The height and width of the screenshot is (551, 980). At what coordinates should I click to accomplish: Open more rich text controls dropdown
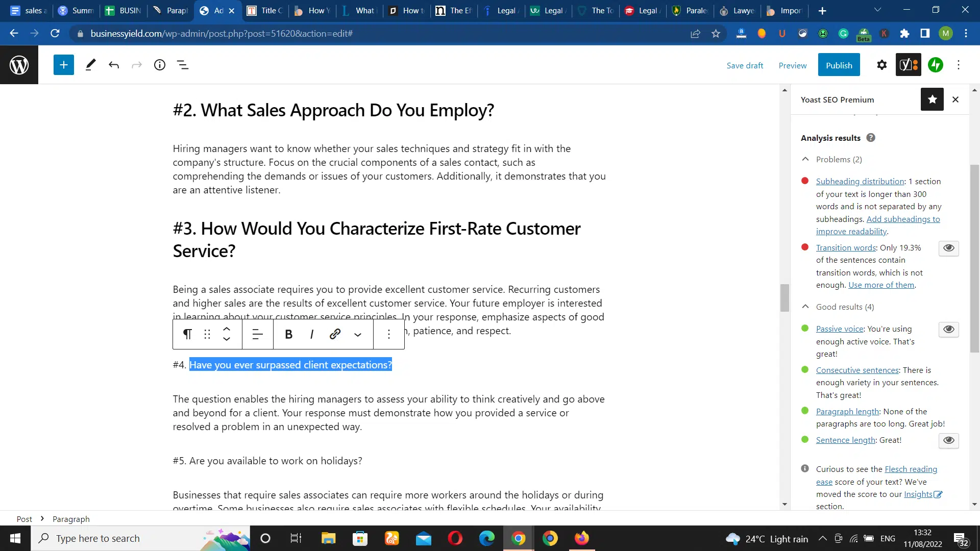tap(358, 335)
